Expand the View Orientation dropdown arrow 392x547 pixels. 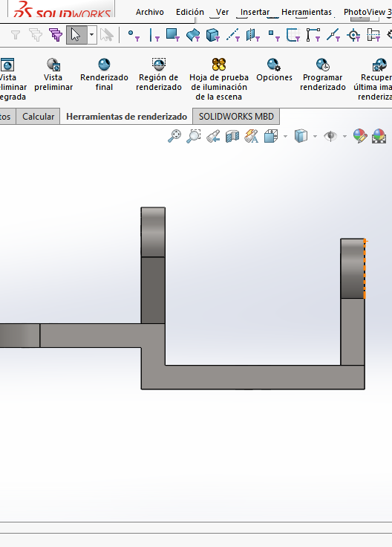(285, 137)
